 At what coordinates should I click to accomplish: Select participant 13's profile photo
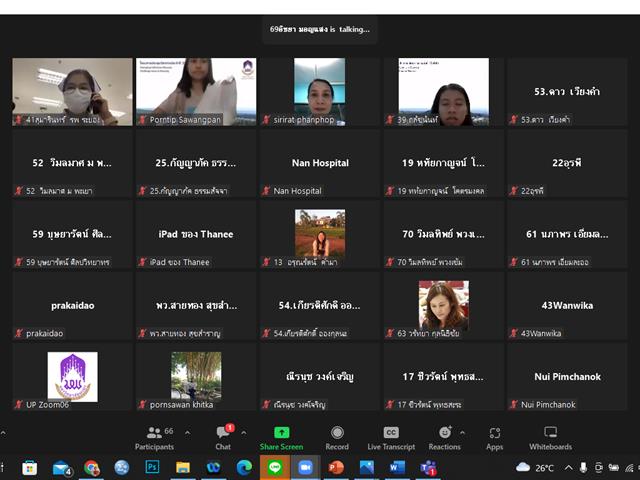[320, 233]
